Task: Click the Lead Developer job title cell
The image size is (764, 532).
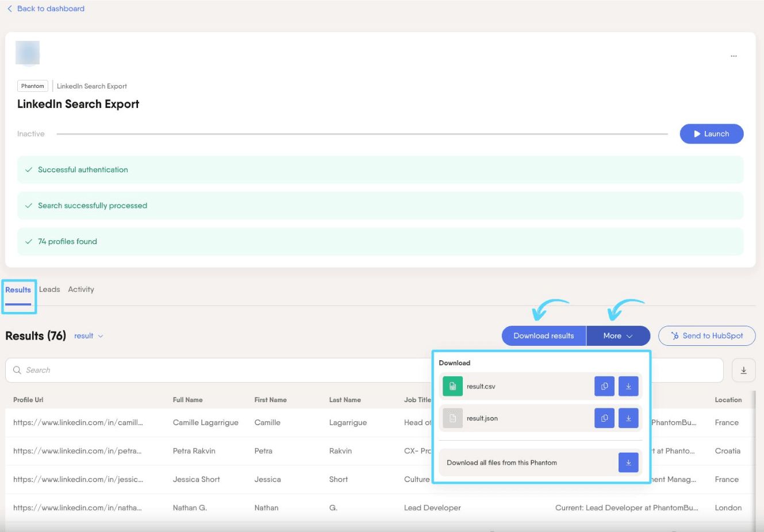Action: (x=432, y=508)
